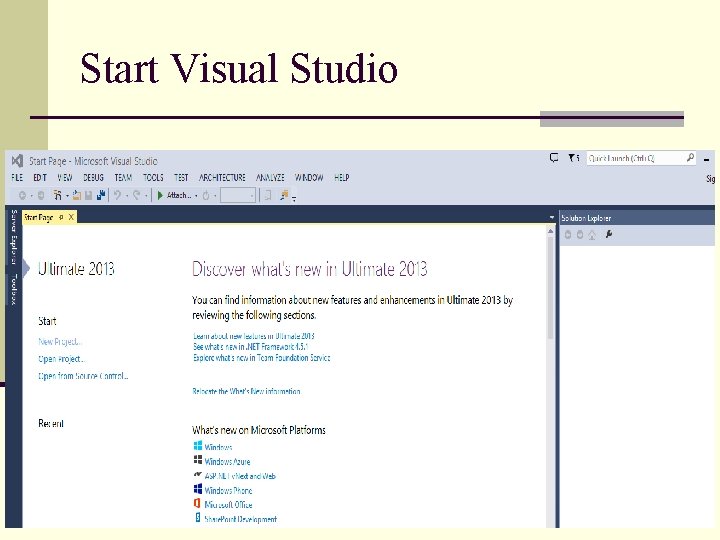This screenshot has height=540, width=720.
Task: Click the Microsoft Office platform link
Action: click(228, 505)
